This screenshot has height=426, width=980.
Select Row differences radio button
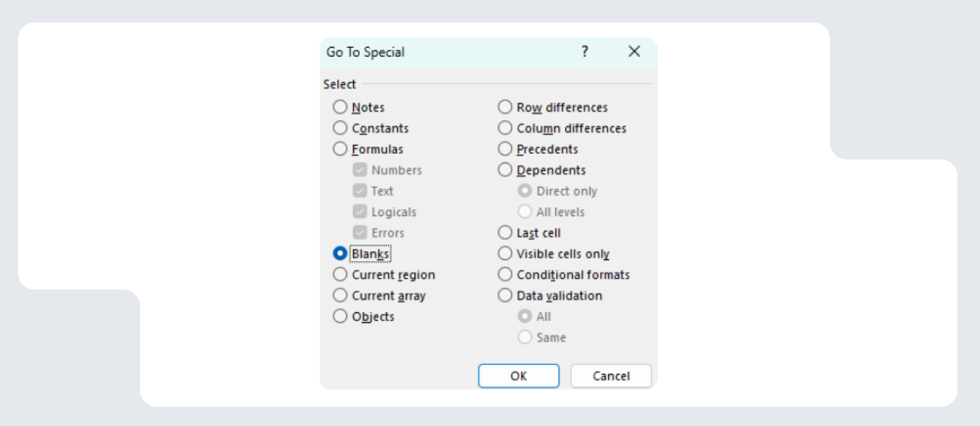pyautogui.click(x=505, y=107)
